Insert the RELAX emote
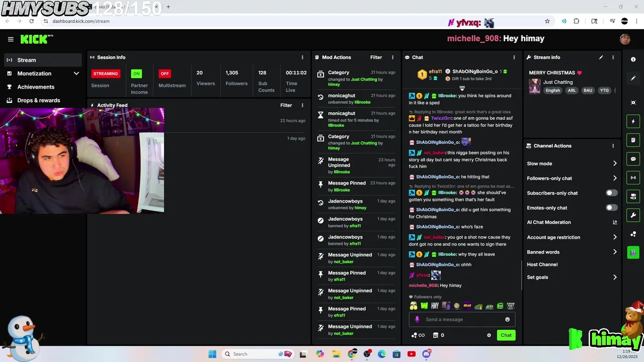 coord(467,306)
